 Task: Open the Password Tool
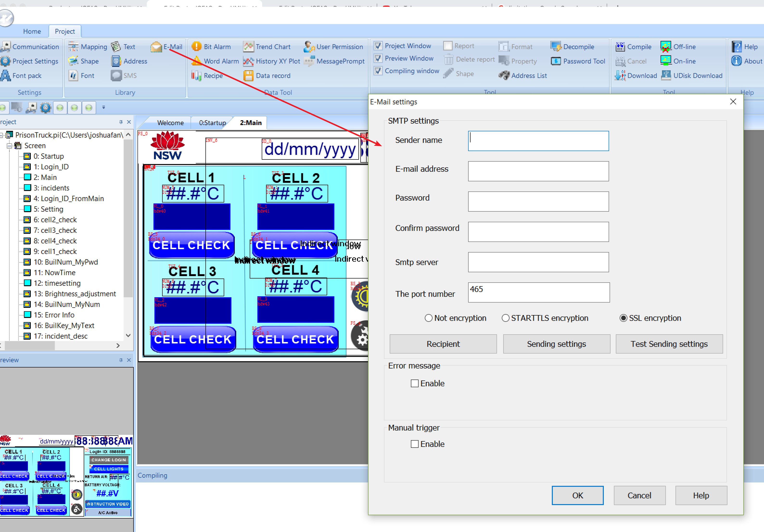pos(578,61)
